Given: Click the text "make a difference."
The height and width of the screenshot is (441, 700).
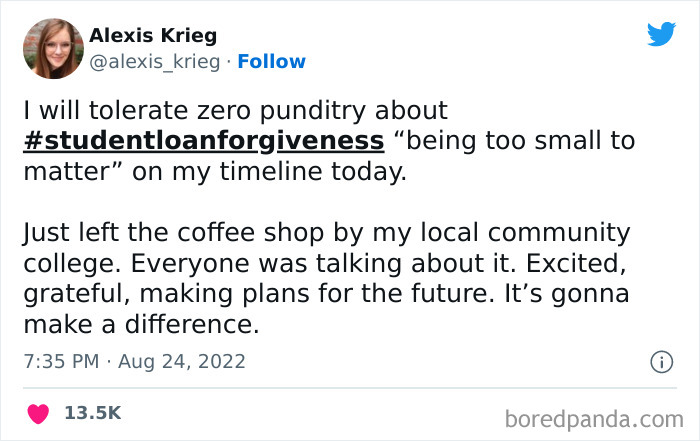Looking at the screenshot, I should (138, 326).
